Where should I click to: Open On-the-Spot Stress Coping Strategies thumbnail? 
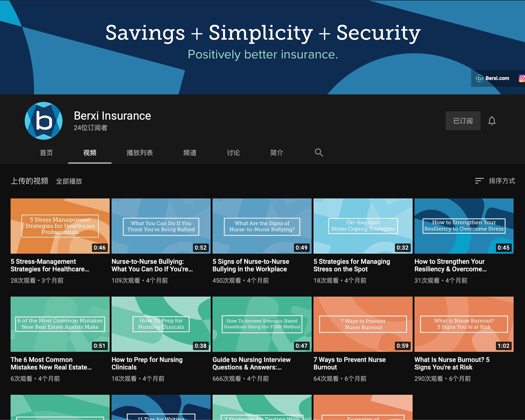363,226
